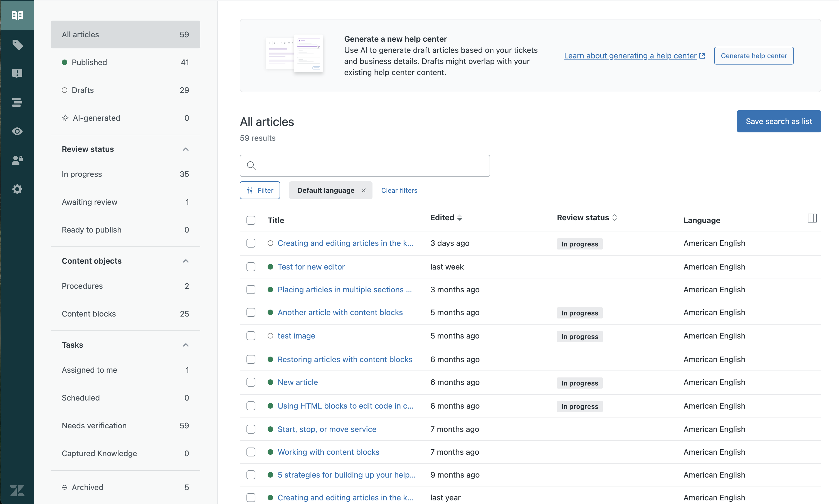
Task: Open the column customization icon above the table
Action: pyautogui.click(x=812, y=218)
